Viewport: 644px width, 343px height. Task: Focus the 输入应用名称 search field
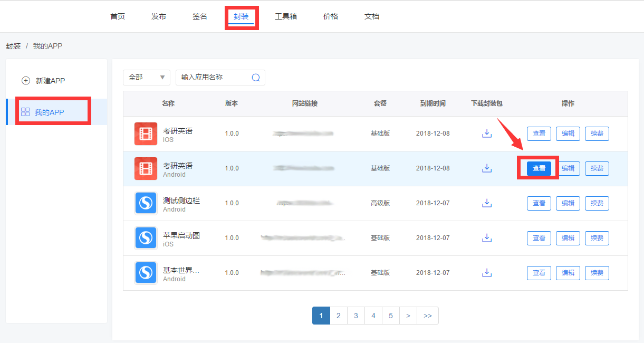[214, 78]
